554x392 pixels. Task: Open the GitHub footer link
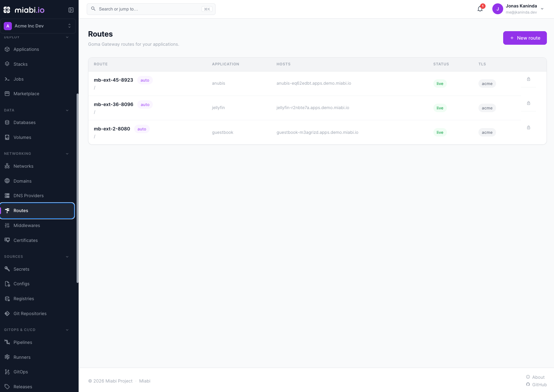(536, 385)
